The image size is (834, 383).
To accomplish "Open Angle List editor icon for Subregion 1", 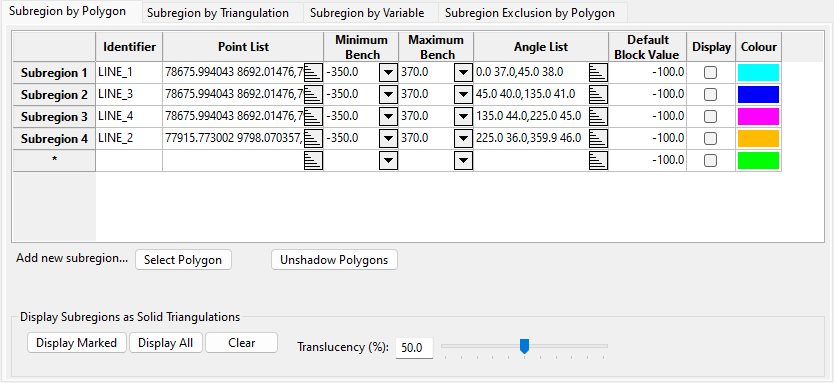I will tap(598, 72).
